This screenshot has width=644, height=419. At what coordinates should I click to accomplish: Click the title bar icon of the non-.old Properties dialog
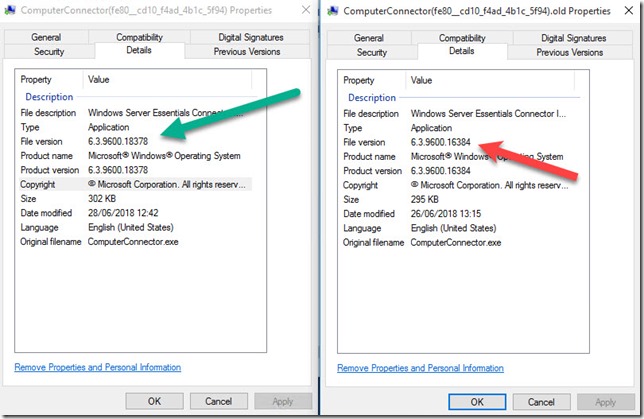9,11
